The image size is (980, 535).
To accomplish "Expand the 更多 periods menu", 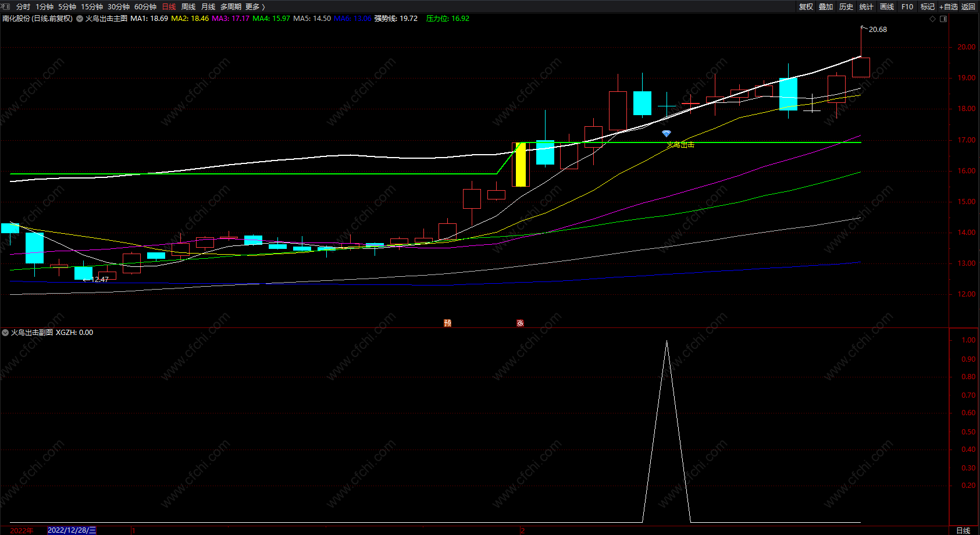I will (x=255, y=7).
